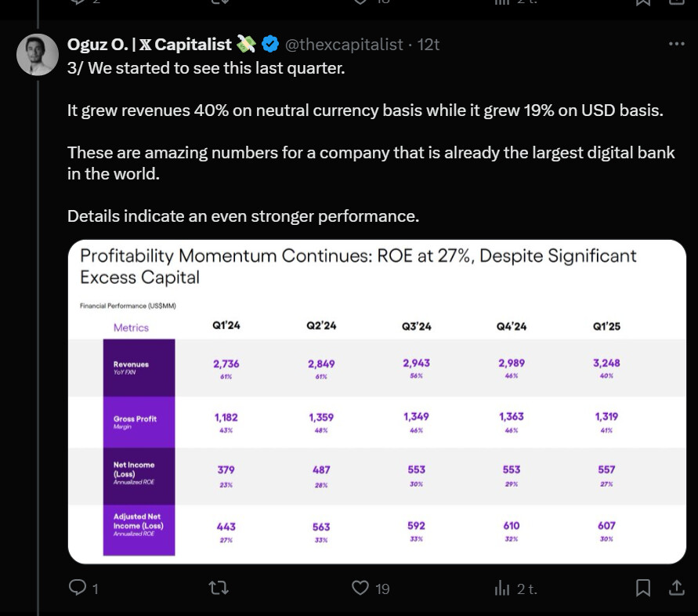The height and width of the screenshot is (616, 698).
Task: Click the purple Revenues row label in the image
Action: [x=139, y=367]
